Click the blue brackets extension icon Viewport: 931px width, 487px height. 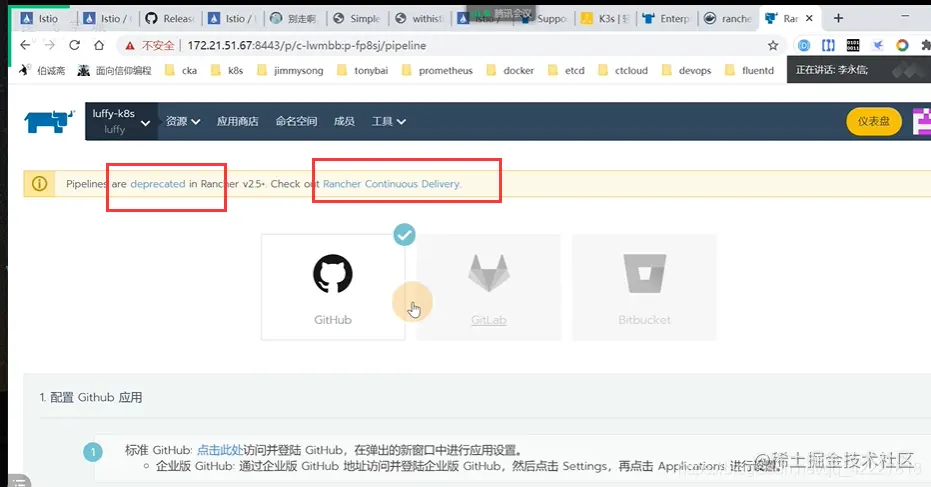point(828,45)
